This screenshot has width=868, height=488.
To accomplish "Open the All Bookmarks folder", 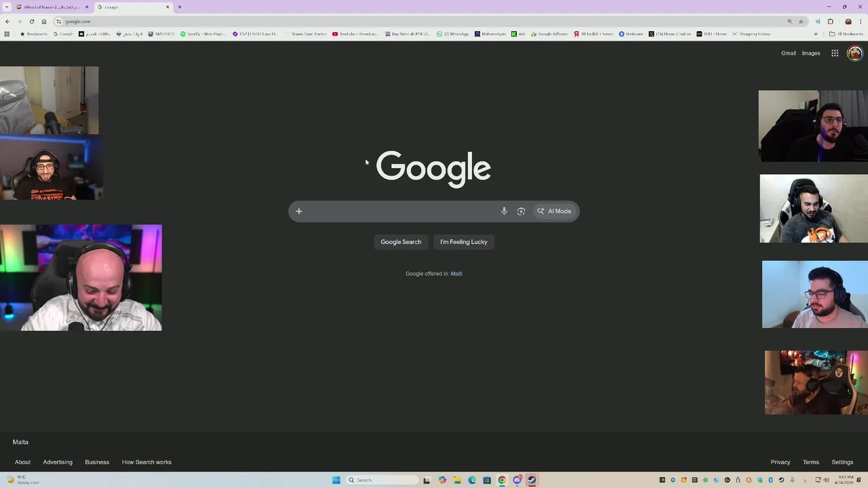I will pyautogui.click(x=846, y=34).
